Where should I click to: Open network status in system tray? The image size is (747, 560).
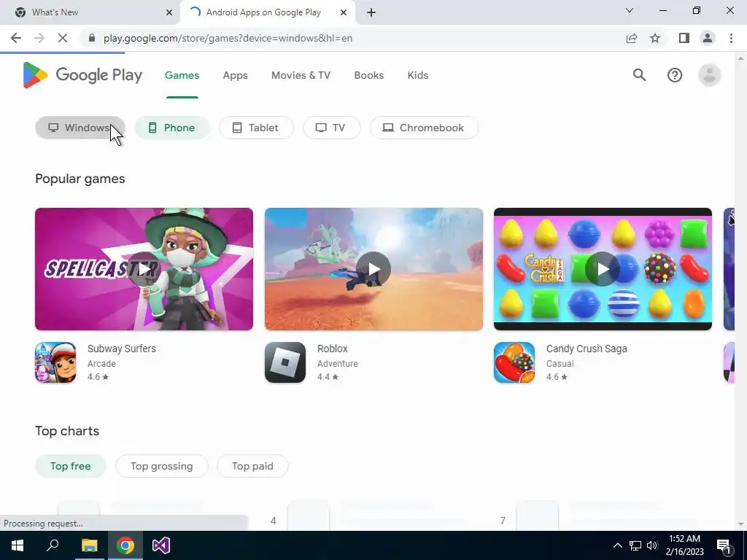point(635,545)
